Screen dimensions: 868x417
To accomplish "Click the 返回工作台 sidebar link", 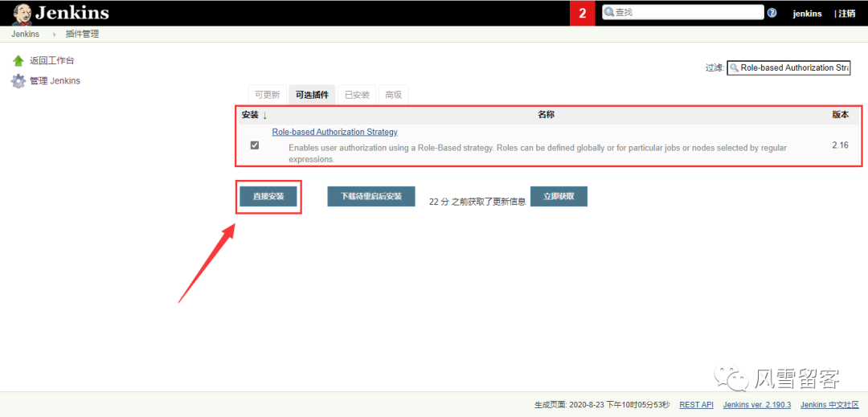I will [x=52, y=61].
